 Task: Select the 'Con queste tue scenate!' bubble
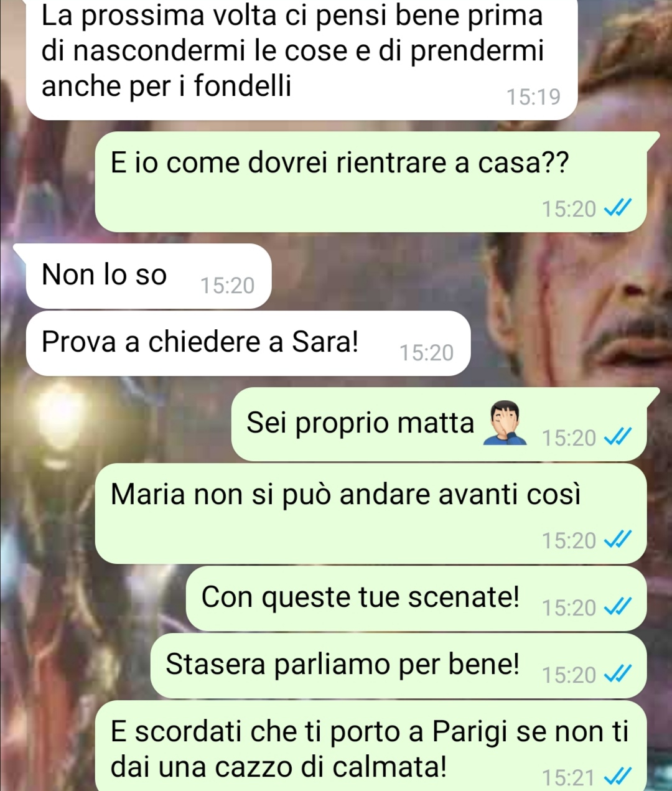coord(416,598)
